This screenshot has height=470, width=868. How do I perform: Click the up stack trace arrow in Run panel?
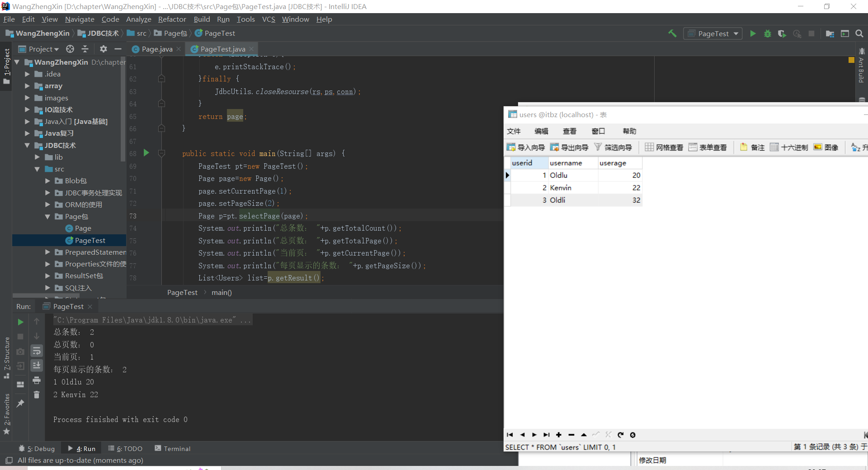37,321
